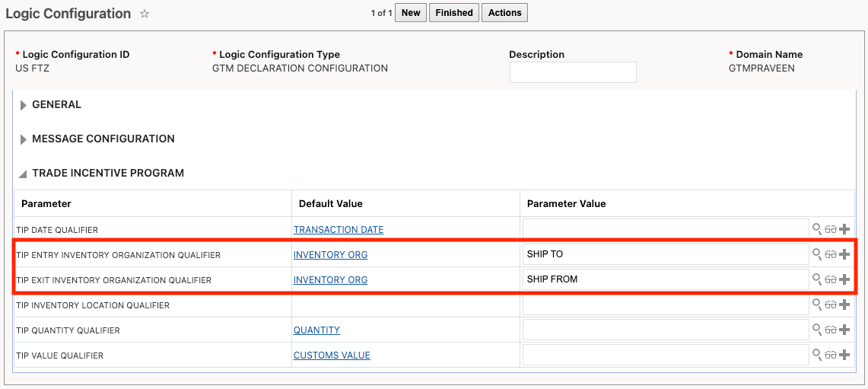Edit the SHIP TO parameter value field

666,254
